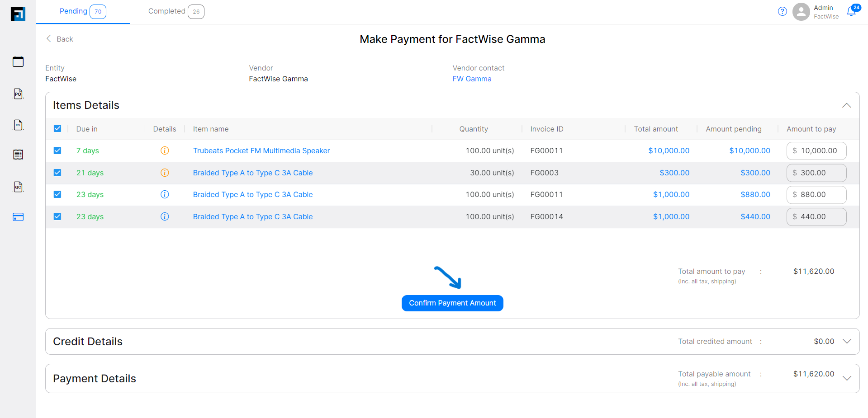Click the $440.00 amount pending value
The height and width of the screenshot is (418, 868).
(755, 216)
